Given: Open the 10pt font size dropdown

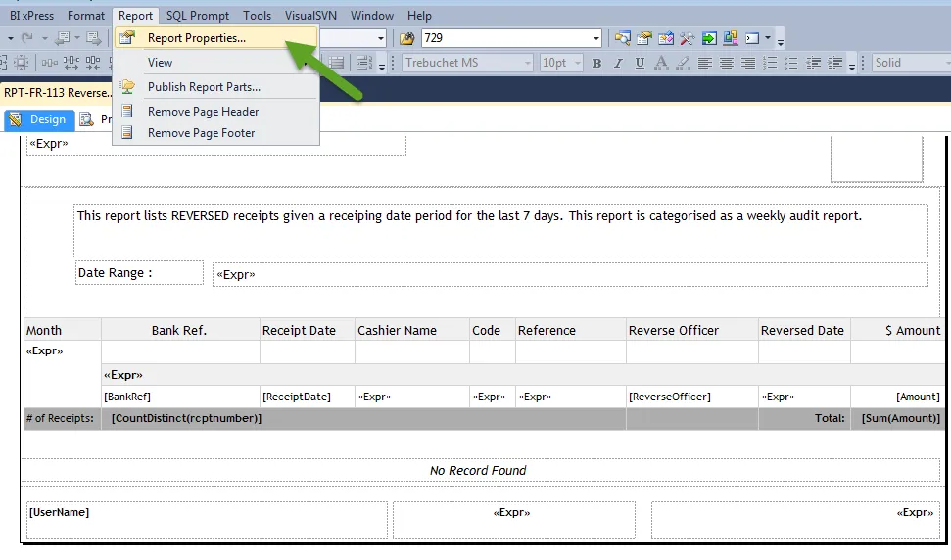Looking at the screenshot, I should pos(578,63).
